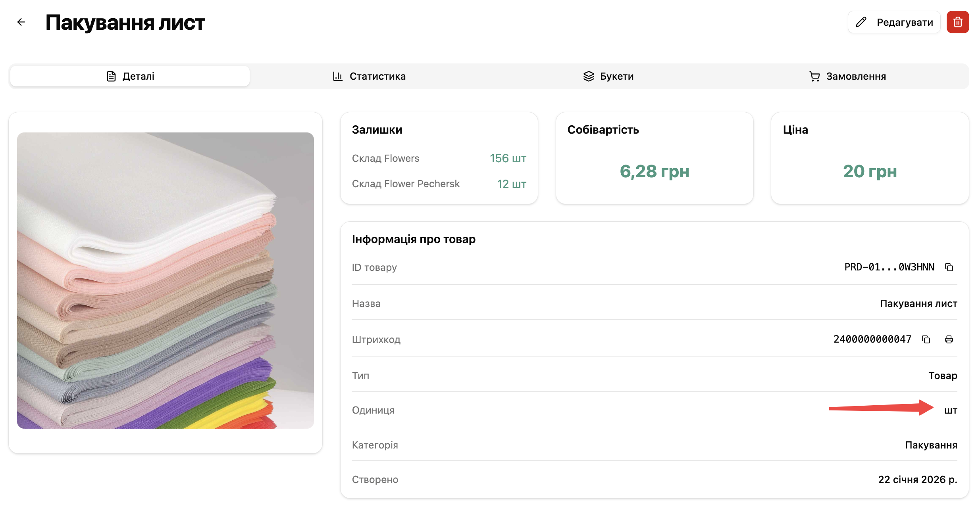Click the Склад Flower Pechersk stock row
This screenshot has height=506, width=980.
pyautogui.click(x=439, y=184)
